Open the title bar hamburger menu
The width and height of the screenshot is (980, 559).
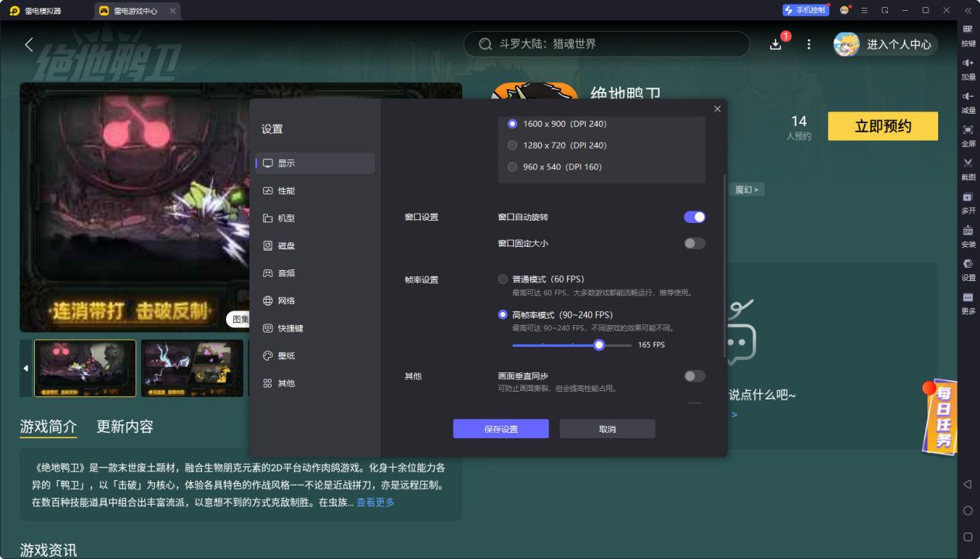click(x=865, y=10)
